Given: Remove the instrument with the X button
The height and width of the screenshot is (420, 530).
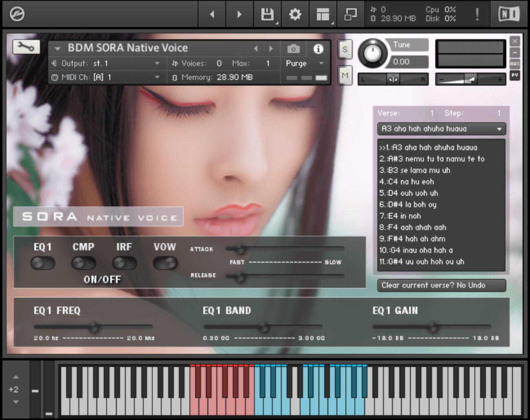Looking at the screenshot, I should [x=515, y=41].
